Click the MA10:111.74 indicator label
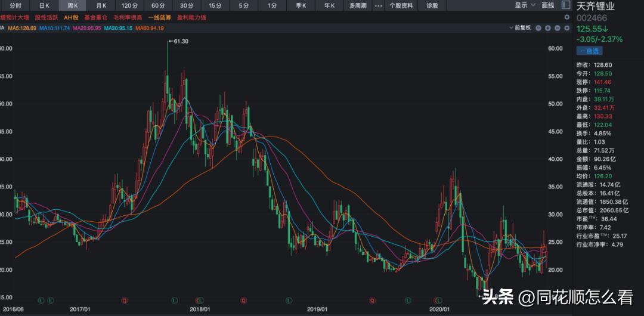 (x=55, y=28)
